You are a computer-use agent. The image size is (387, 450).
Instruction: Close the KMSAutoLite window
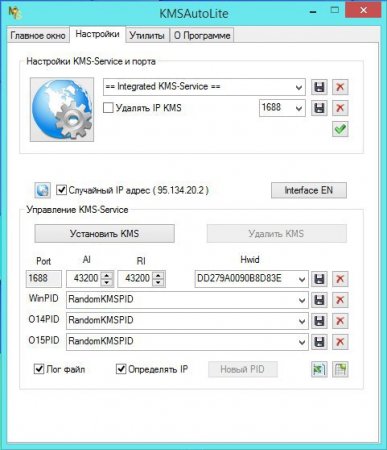tap(363, 10)
